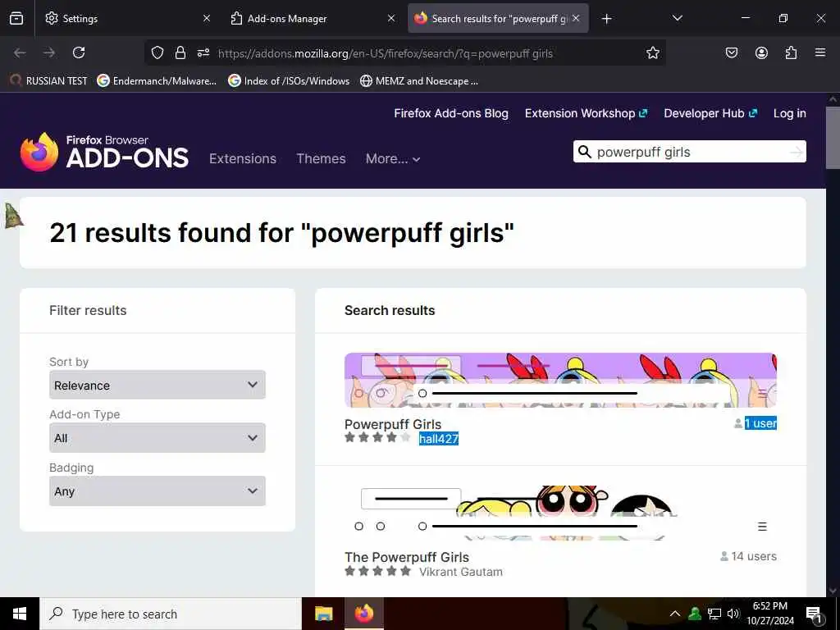Click the browser forward arrow
Viewport: 840px width, 630px height.
click(49, 52)
